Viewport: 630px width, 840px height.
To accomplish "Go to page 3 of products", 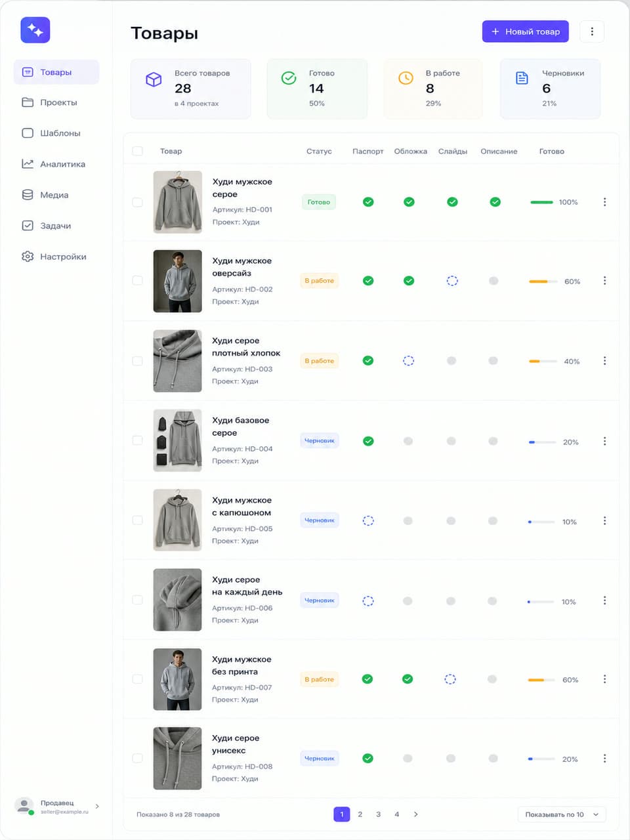I will (x=378, y=814).
